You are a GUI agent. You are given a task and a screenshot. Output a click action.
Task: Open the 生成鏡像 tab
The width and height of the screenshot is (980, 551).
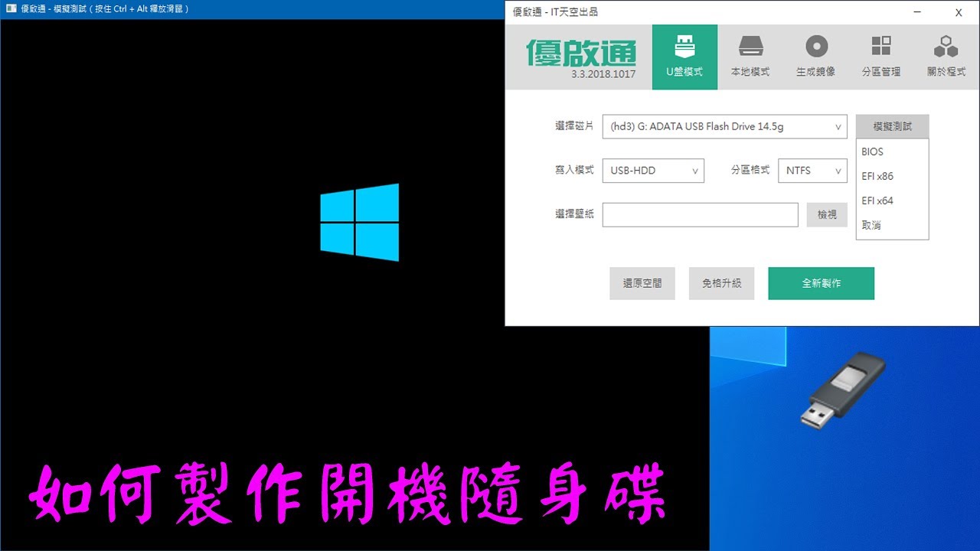point(816,57)
